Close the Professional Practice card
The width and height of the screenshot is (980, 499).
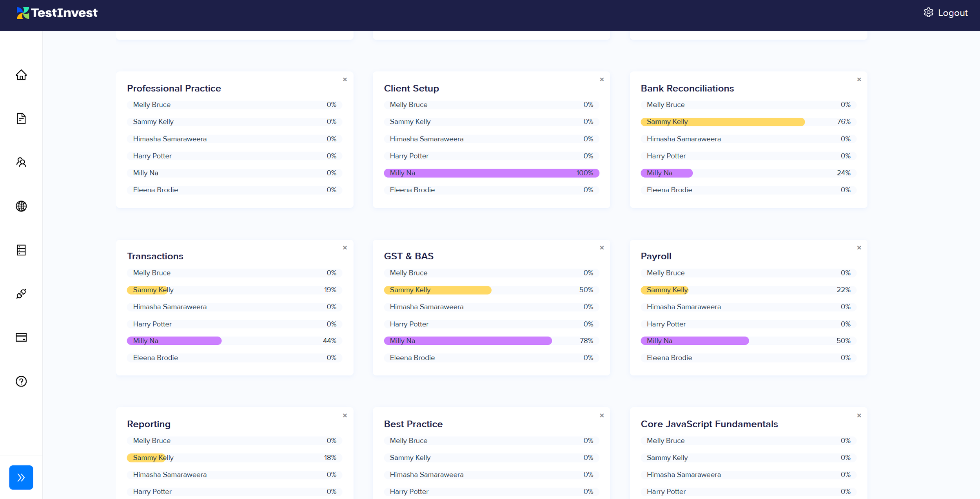(345, 79)
